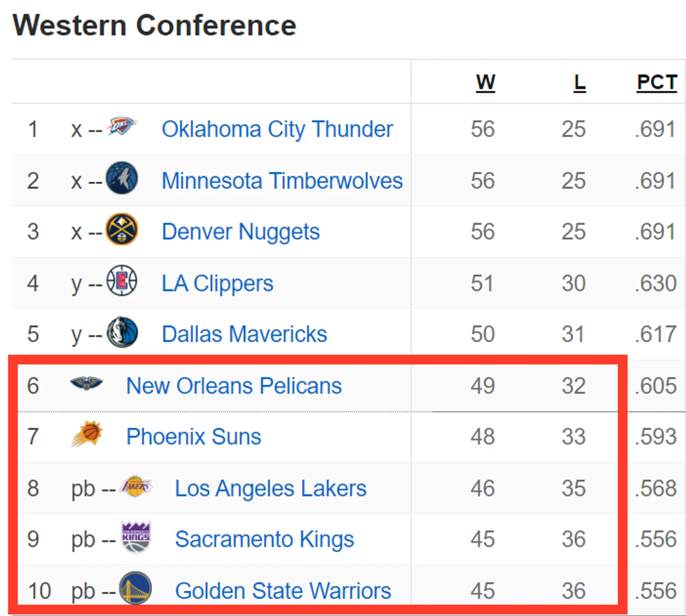Click the Dallas Mavericks logo
The width and height of the screenshot is (686, 616).
point(122,332)
